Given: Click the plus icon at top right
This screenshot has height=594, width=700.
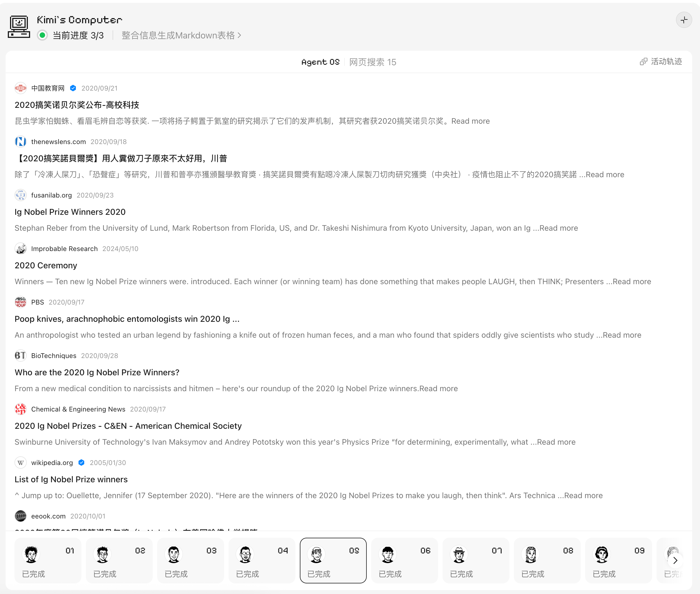Looking at the screenshot, I should tap(684, 20).
